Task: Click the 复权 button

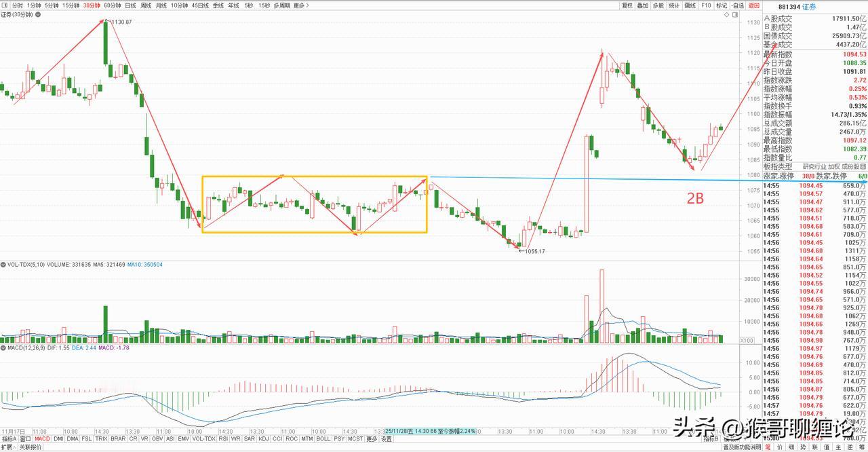Action: click(x=628, y=5)
